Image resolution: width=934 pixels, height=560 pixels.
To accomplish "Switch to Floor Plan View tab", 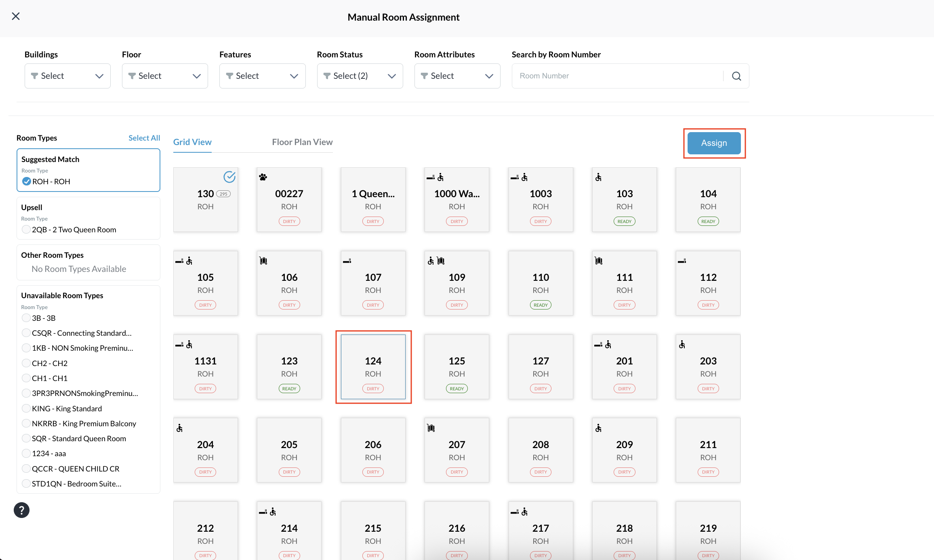I will pyautogui.click(x=302, y=142).
